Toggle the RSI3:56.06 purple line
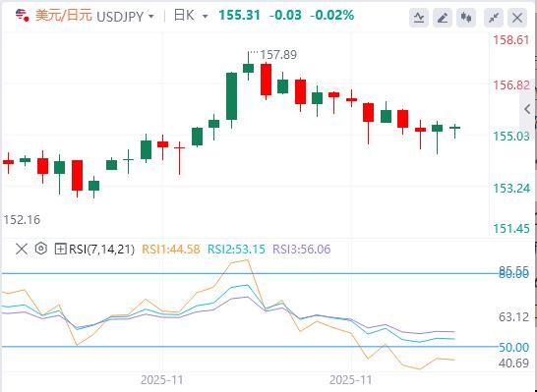This screenshot has width=537, height=392. (x=302, y=249)
